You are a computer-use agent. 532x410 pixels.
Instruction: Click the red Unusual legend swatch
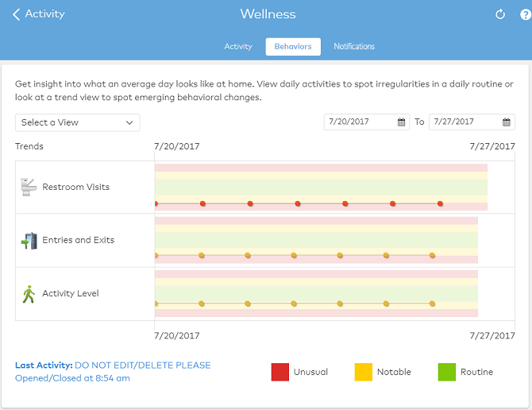pyautogui.click(x=280, y=372)
